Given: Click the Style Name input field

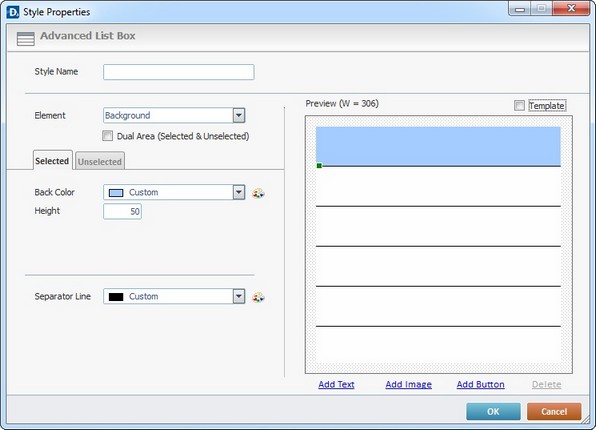Looking at the screenshot, I should 179,72.
